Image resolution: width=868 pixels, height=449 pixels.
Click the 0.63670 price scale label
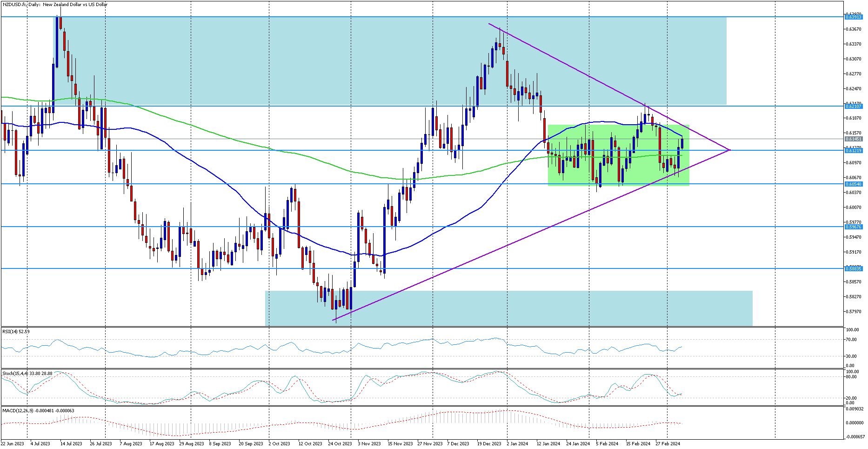(854, 29)
